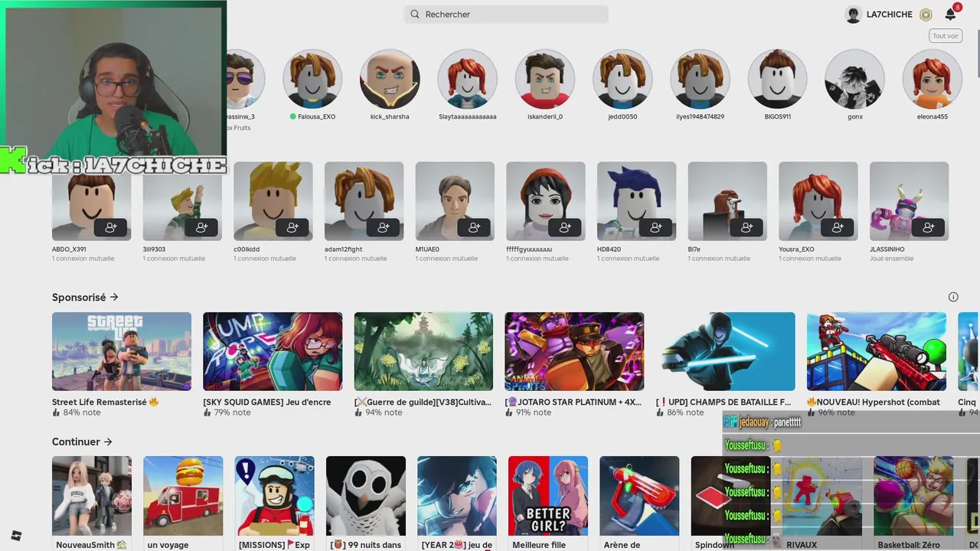
Task: Add friend Yousra_EXO via add icon
Action: click(838, 227)
